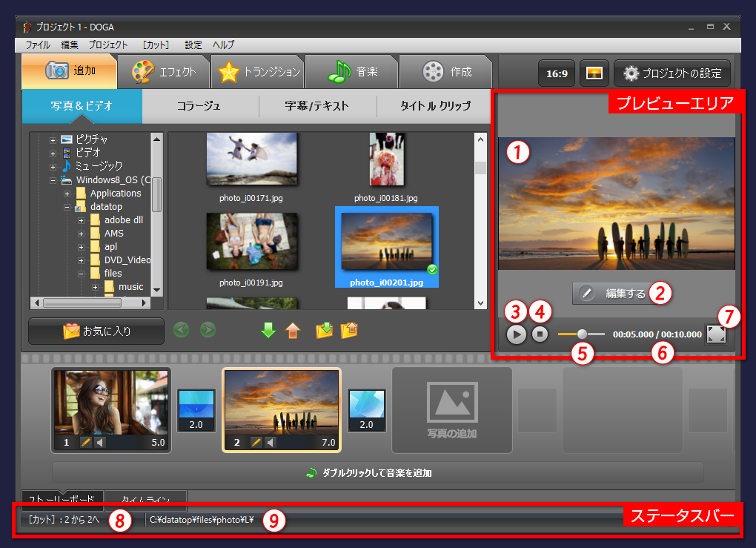Image resolution: width=756 pixels, height=548 pixels.
Task: Click the プロジェクトの設定 button
Action: tap(672, 73)
